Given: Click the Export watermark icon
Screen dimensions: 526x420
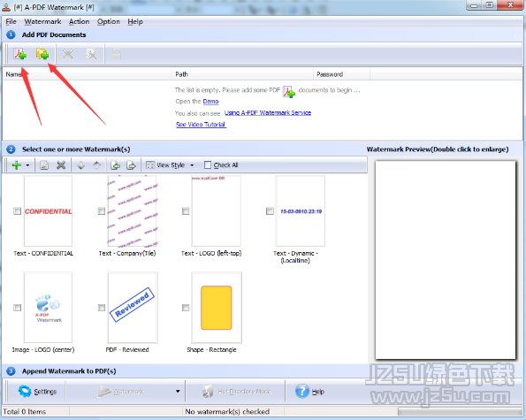Looking at the screenshot, I should tap(131, 165).
